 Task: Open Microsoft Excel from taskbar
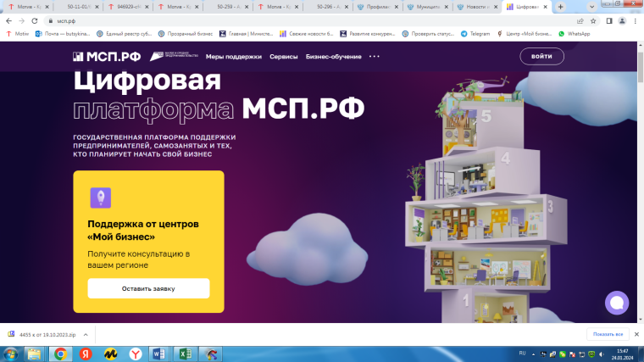pos(186,354)
